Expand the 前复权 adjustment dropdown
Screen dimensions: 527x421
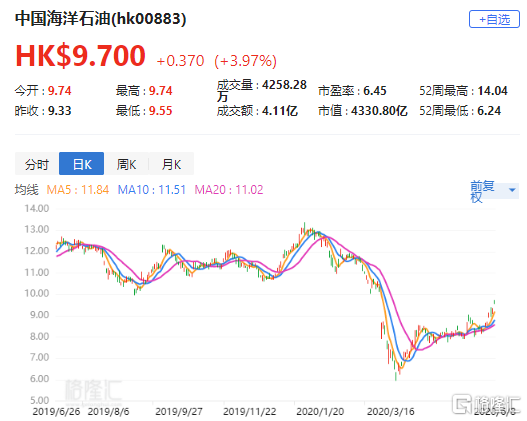coord(494,191)
